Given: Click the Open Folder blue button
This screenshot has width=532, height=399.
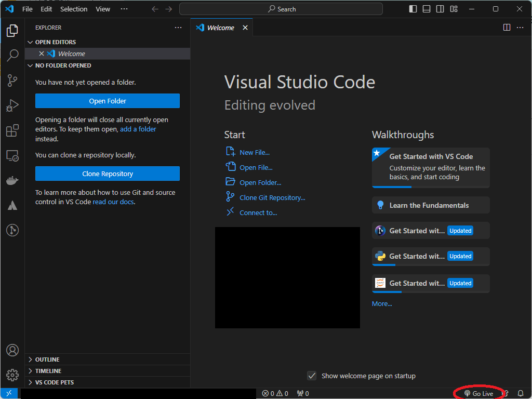Looking at the screenshot, I should pyautogui.click(x=108, y=101).
